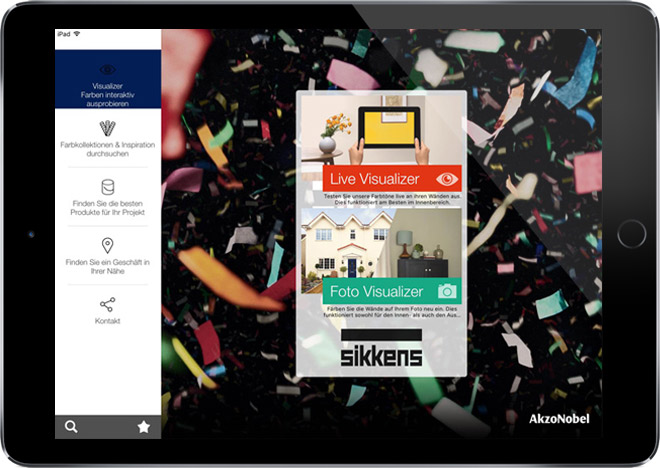Click the paint can products icon
Screen dimensions: 660x468
[107, 187]
